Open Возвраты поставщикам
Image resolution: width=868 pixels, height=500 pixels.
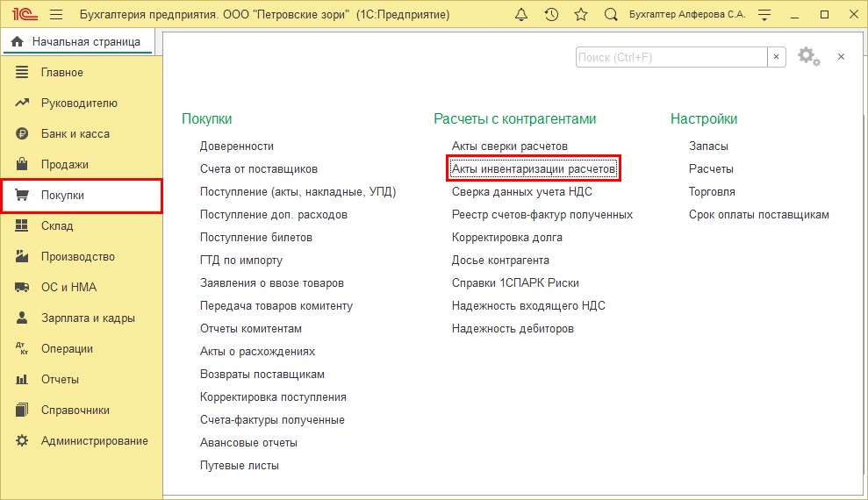[x=262, y=374]
